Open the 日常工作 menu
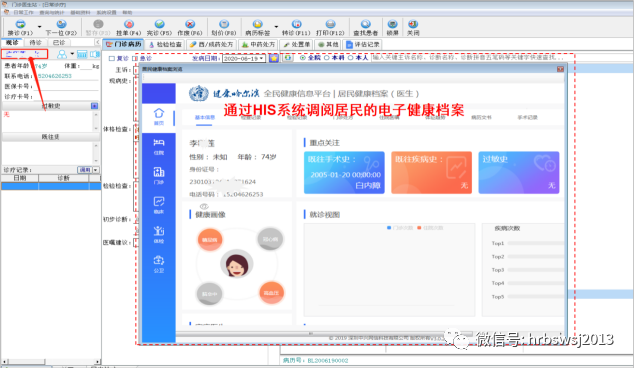 [23, 13]
